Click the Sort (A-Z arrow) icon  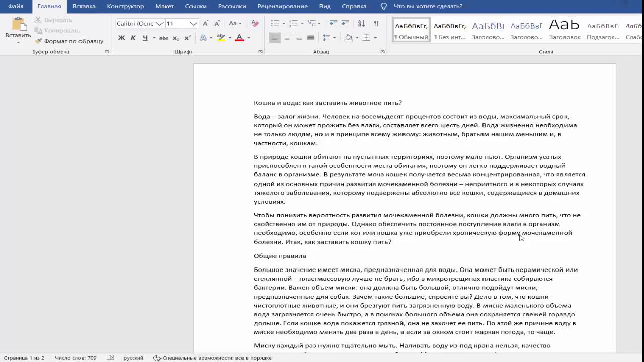pyautogui.click(x=361, y=24)
